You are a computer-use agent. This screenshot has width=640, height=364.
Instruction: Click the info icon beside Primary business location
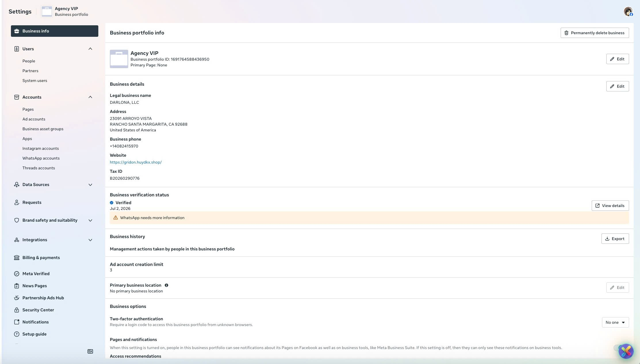coord(166,285)
